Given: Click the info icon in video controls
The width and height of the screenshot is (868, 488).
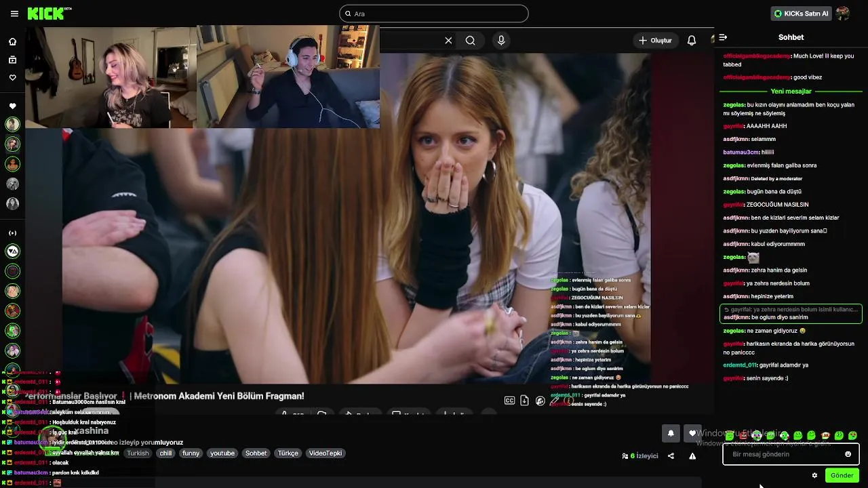Looking at the screenshot, I should pos(568,401).
